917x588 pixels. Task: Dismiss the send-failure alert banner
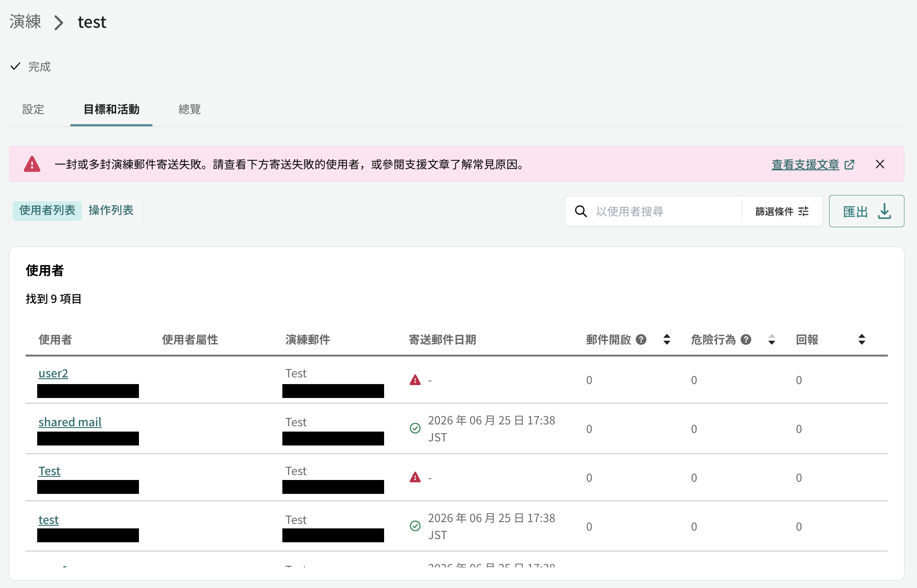(880, 164)
